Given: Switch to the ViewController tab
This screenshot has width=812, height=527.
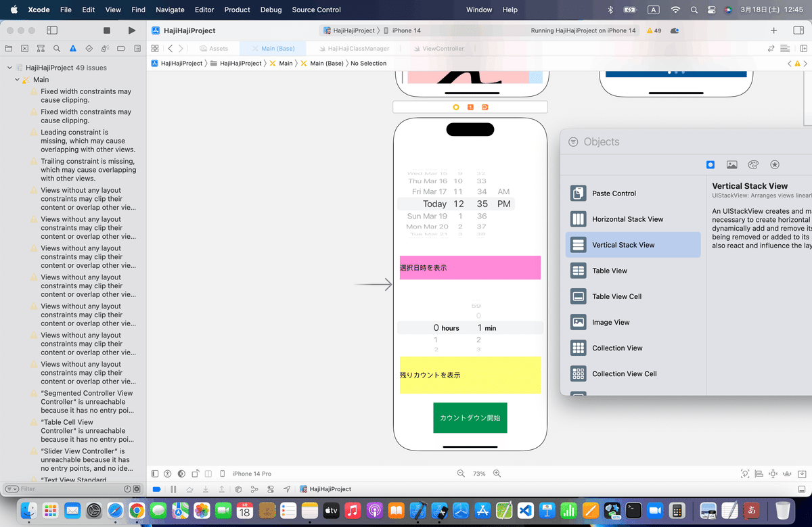Looking at the screenshot, I should [438, 49].
